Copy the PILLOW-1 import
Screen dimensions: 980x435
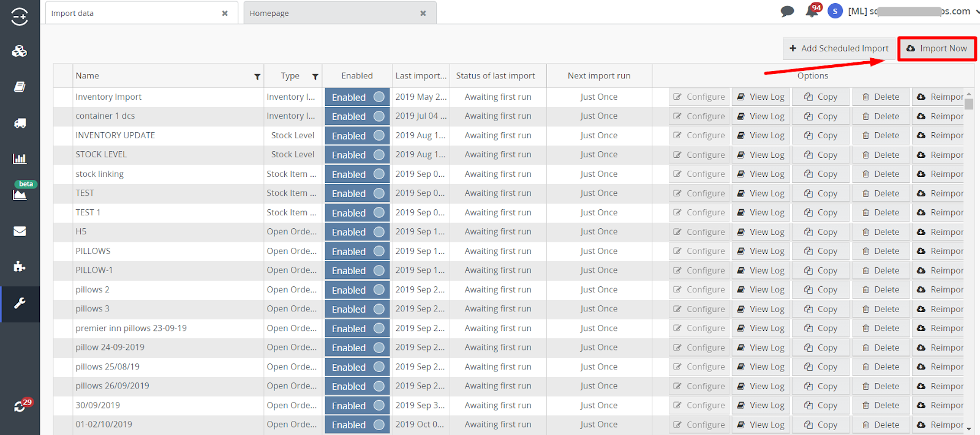(x=820, y=270)
